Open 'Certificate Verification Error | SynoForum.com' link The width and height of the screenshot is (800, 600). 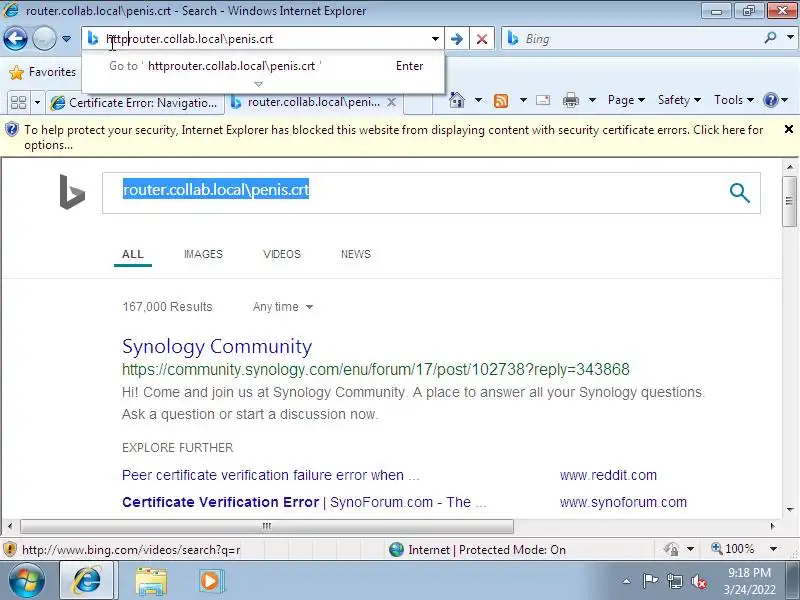(304, 502)
